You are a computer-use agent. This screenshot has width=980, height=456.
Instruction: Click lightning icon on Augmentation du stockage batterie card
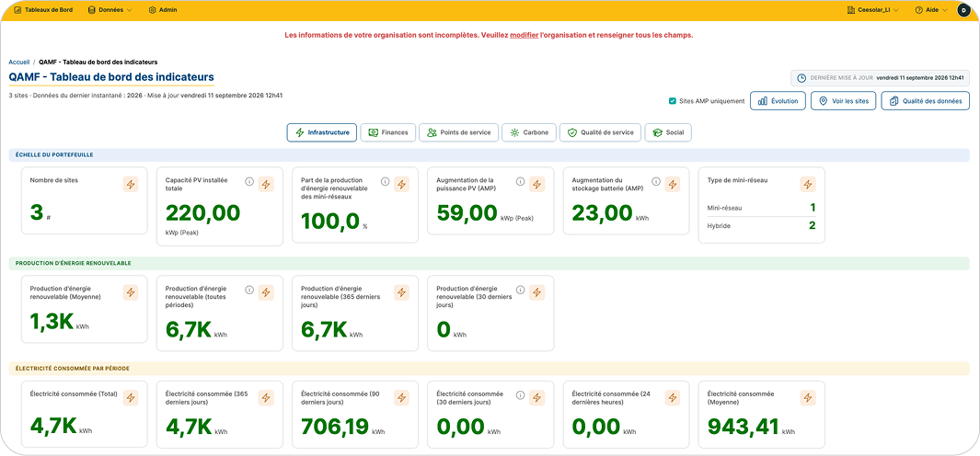(673, 184)
